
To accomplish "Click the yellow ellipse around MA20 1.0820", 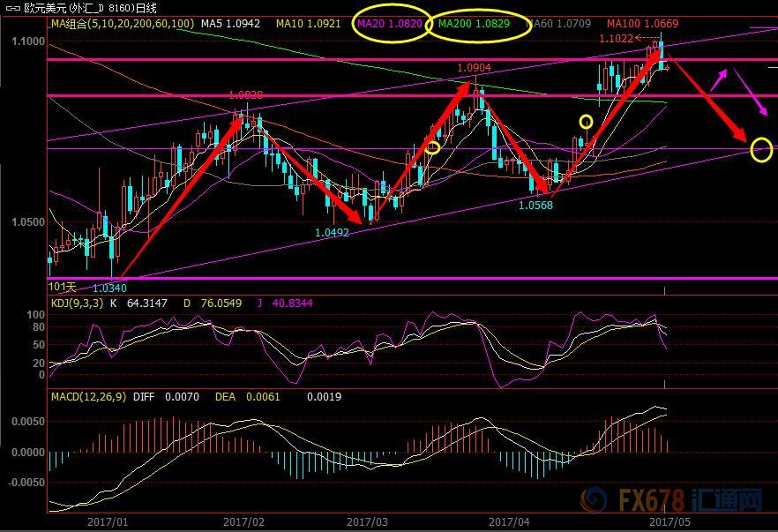I will point(391,23).
